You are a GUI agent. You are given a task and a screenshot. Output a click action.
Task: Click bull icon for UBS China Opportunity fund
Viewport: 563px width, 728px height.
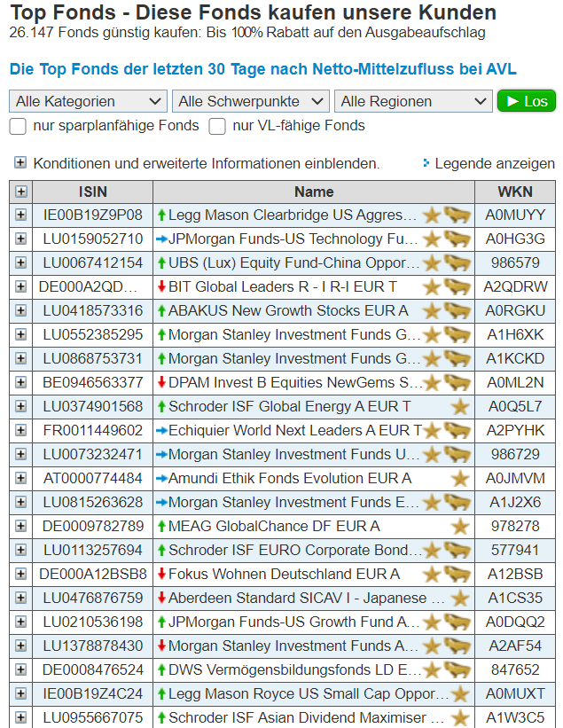tap(457, 262)
